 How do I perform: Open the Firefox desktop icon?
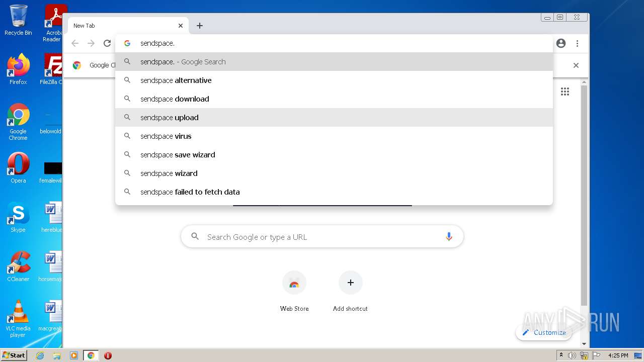[18, 69]
